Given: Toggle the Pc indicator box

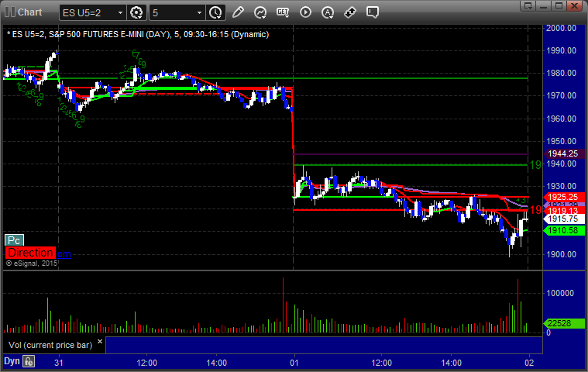Looking at the screenshot, I should pyautogui.click(x=14, y=240).
